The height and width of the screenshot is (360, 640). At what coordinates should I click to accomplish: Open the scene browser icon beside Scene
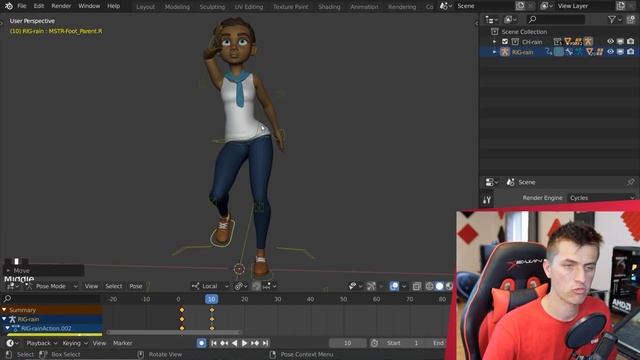445,6
